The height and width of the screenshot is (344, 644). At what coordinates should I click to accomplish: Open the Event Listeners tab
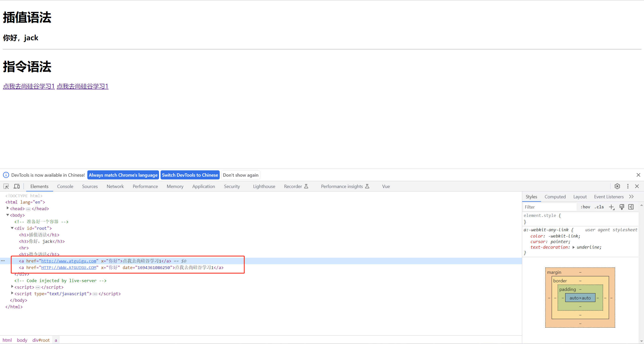[609, 197]
